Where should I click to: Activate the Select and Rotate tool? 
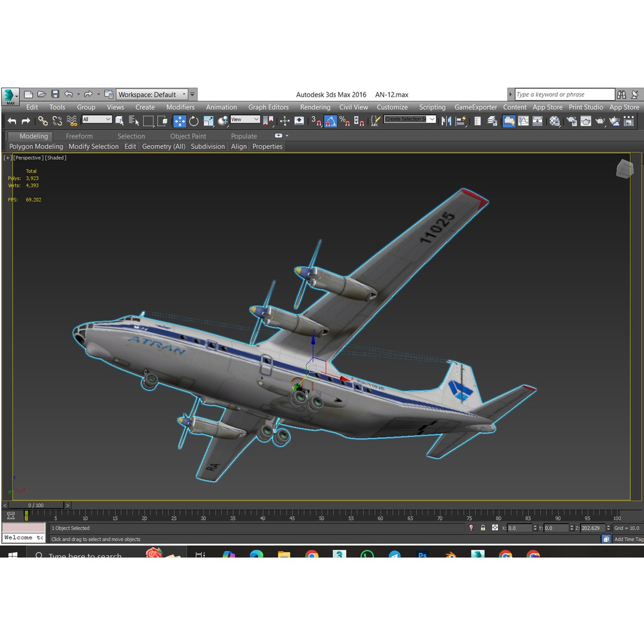click(x=194, y=121)
